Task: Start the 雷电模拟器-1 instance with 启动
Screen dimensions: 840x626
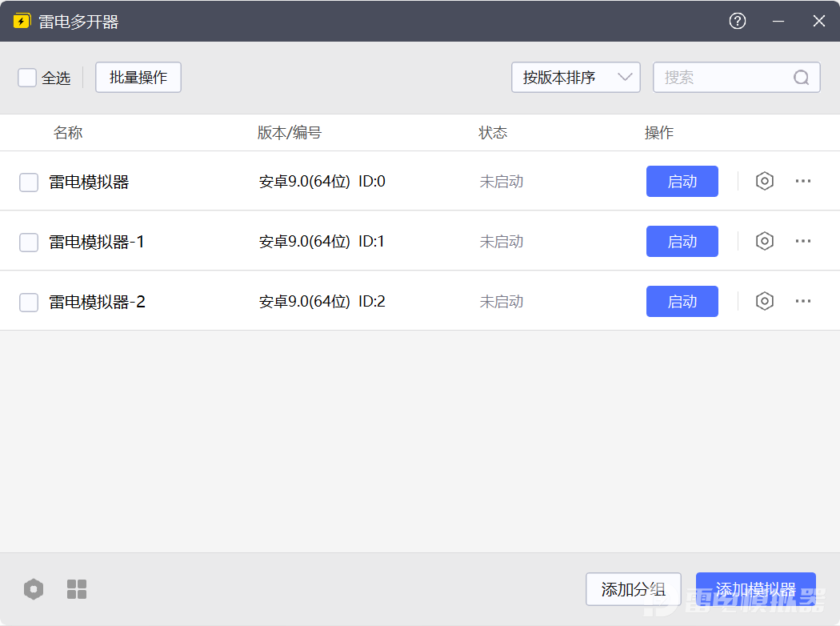Action: [682, 241]
